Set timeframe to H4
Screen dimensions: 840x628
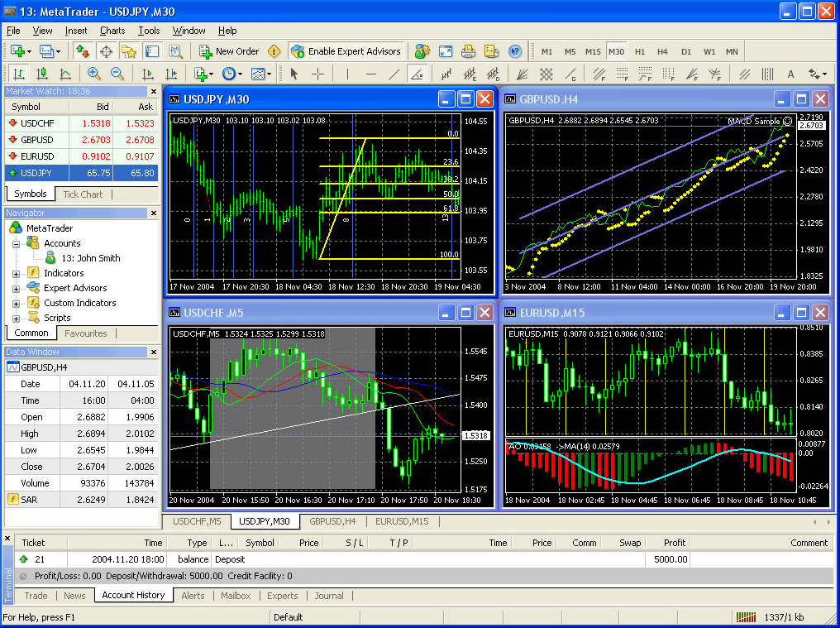663,51
